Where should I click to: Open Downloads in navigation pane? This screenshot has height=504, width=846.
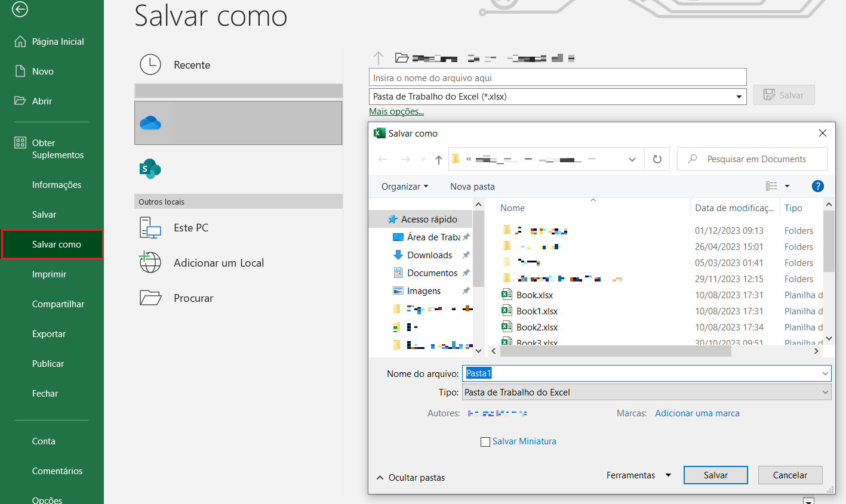pos(429,255)
